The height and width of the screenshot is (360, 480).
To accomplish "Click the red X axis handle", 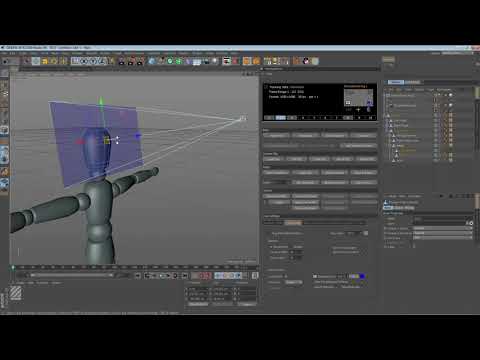I will 80,142.
